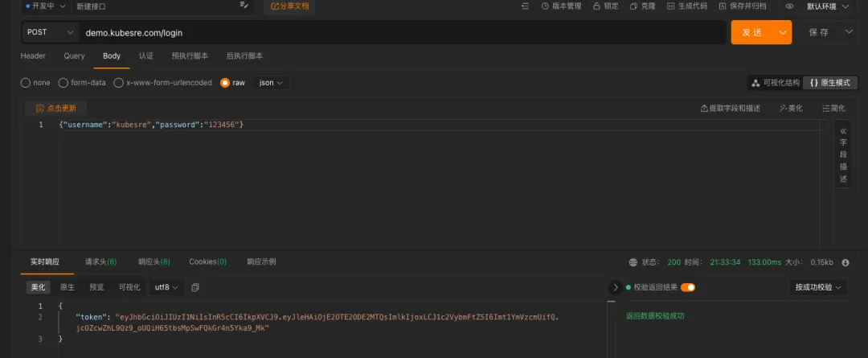Open the POST method dropdown
The width and height of the screenshot is (868, 358).
[50, 32]
